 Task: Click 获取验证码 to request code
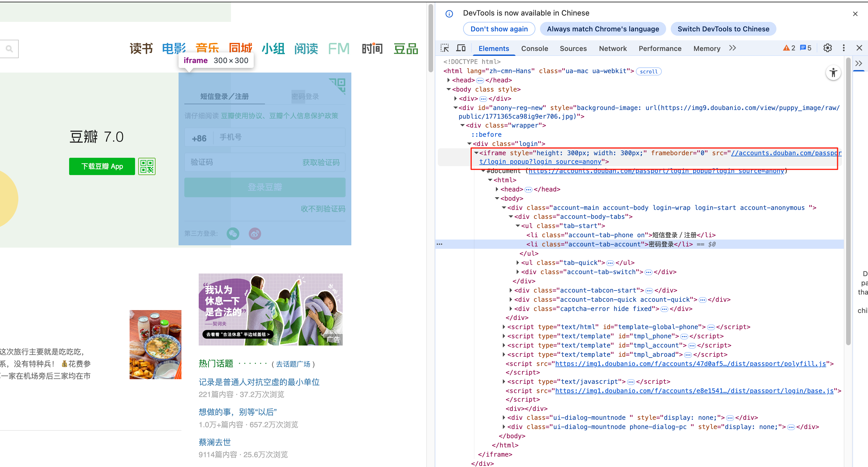321,162
